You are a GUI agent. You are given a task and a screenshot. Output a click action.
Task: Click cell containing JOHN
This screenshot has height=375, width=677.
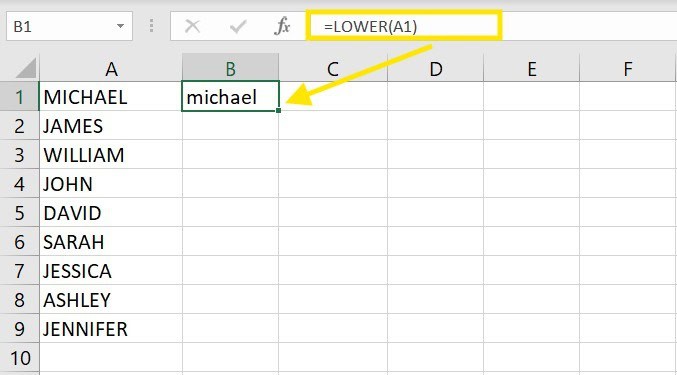coord(111,183)
